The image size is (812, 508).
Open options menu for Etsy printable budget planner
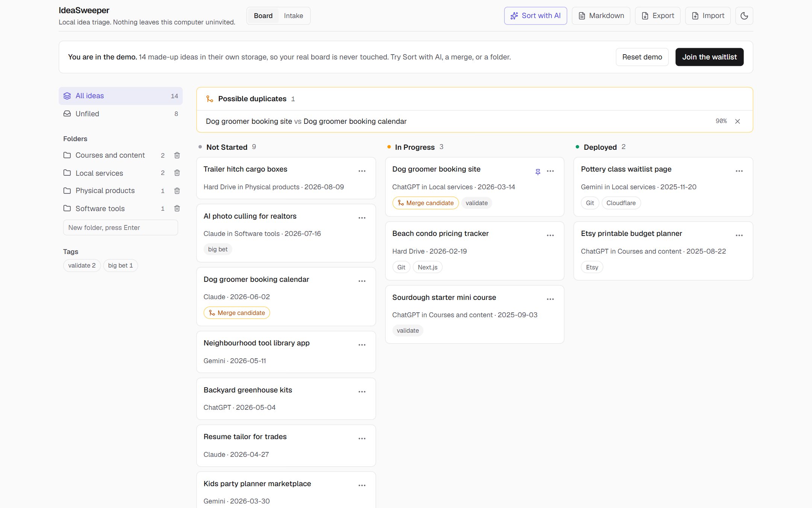(739, 236)
